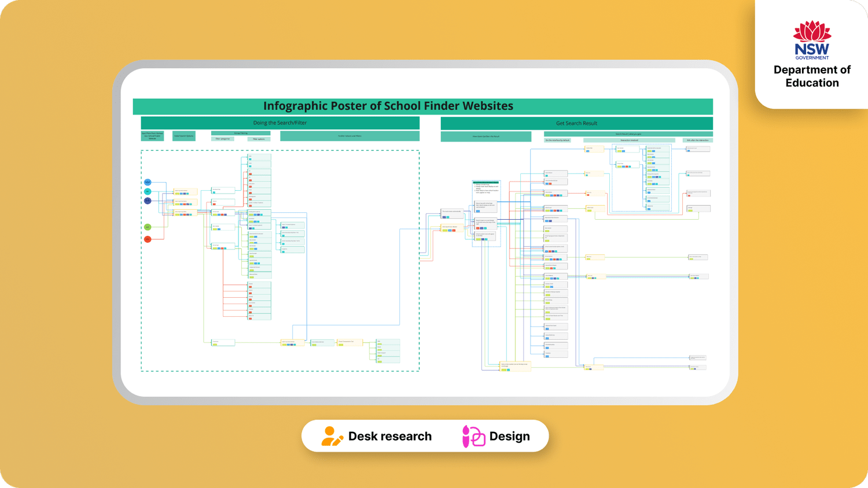This screenshot has width=868, height=488.
Task: Select the dark navy circle node
Action: click(148, 201)
